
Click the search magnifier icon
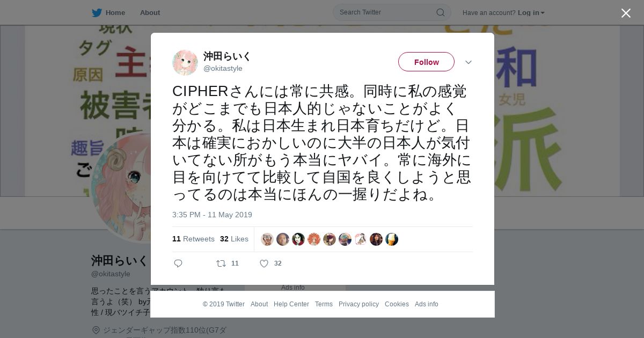[x=440, y=12]
